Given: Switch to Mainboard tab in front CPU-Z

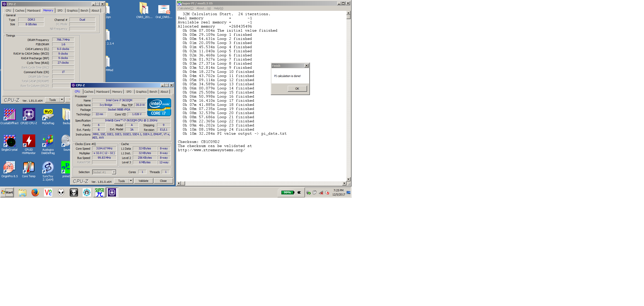Looking at the screenshot, I should pos(103,92).
